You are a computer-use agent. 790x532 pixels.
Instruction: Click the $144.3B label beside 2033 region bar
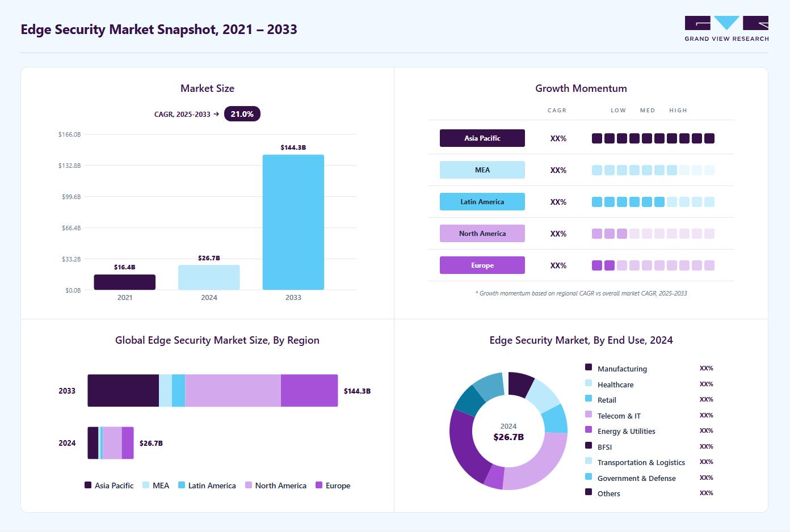[x=357, y=391]
